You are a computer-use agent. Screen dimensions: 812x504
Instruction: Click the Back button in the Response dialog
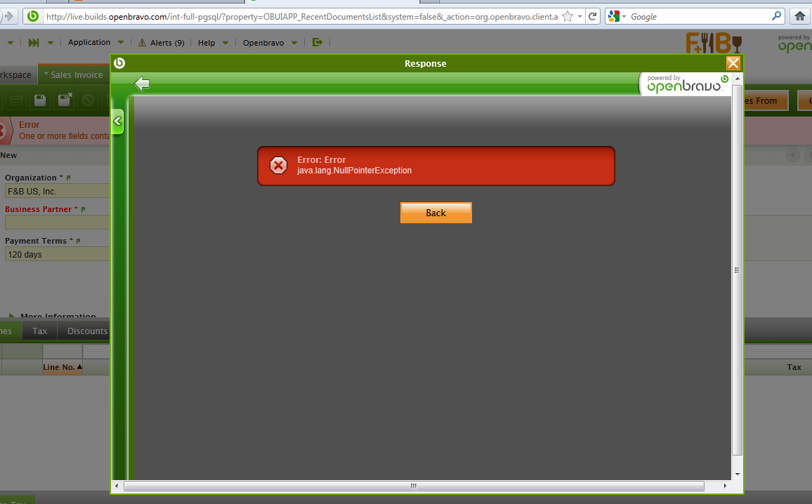pos(436,213)
